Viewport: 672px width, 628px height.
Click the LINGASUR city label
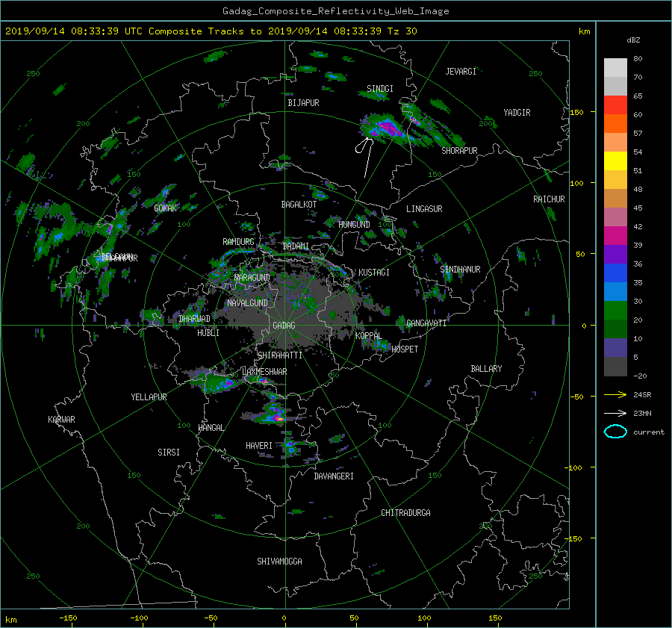pos(424,209)
